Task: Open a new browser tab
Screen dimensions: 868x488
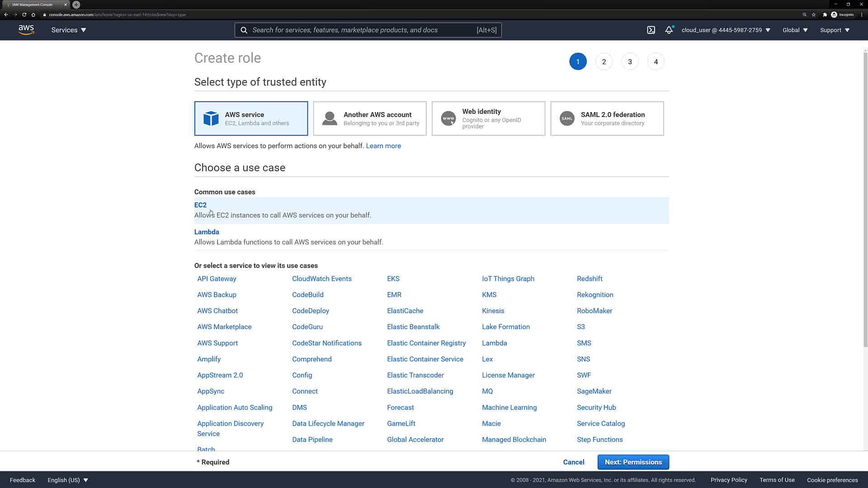Action: click(76, 5)
